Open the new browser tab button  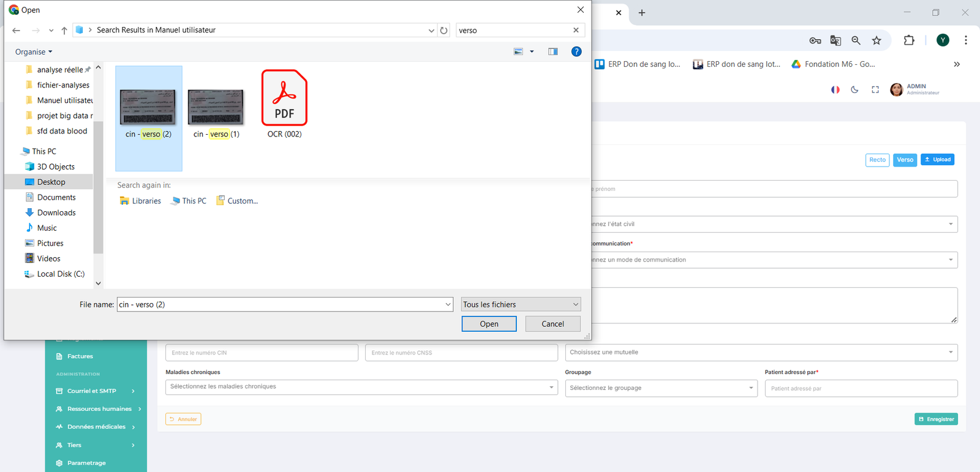point(642,13)
